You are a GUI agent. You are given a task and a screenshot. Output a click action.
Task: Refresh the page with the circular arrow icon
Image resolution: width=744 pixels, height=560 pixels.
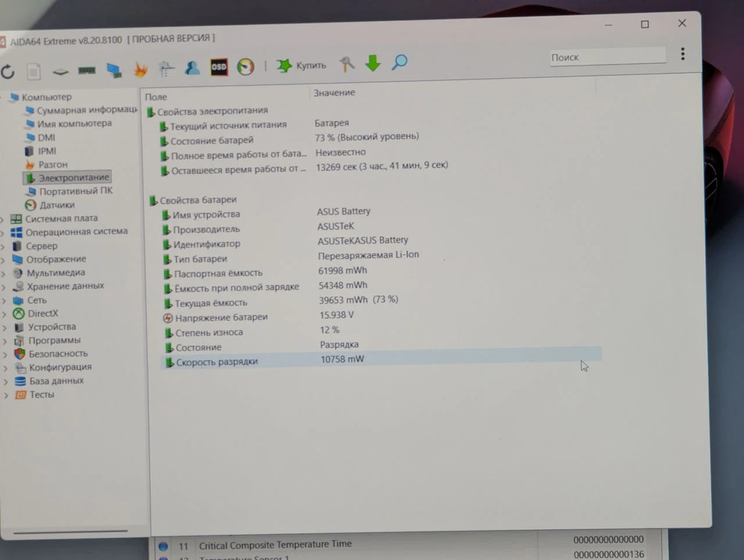(x=8, y=72)
